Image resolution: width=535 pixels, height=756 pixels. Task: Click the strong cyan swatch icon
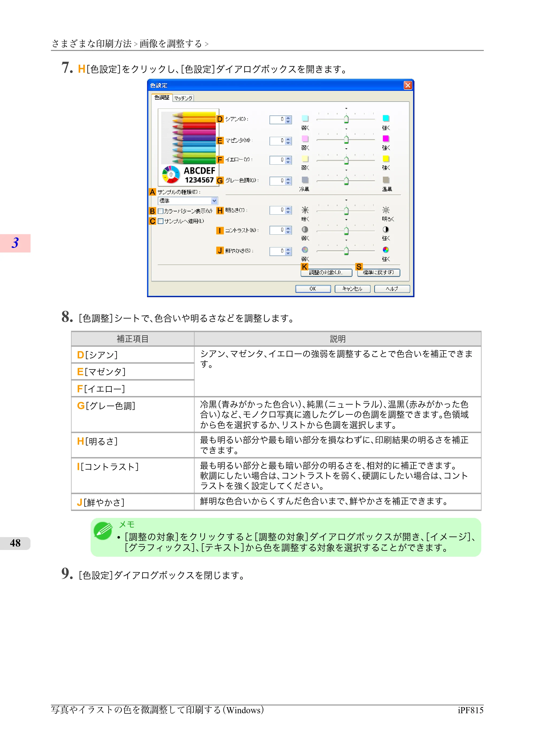pyautogui.click(x=386, y=118)
